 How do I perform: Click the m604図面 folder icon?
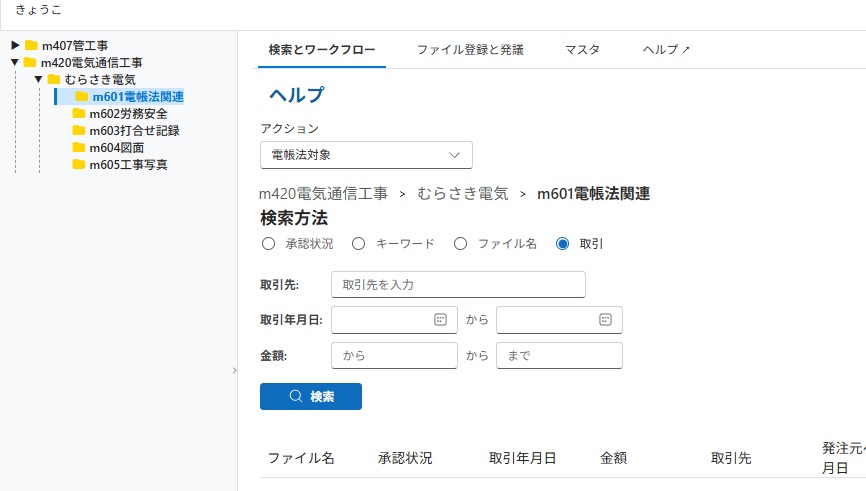[x=79, y=148]
